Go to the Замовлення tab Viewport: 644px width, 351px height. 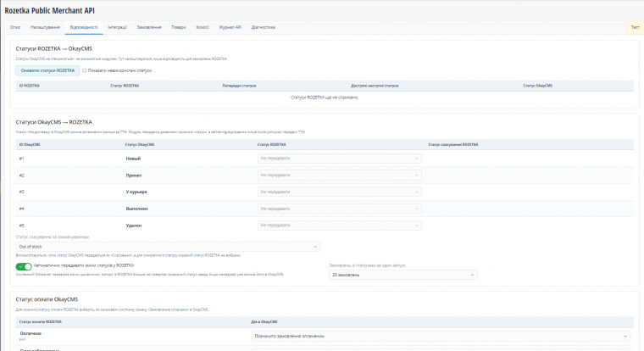149,27
